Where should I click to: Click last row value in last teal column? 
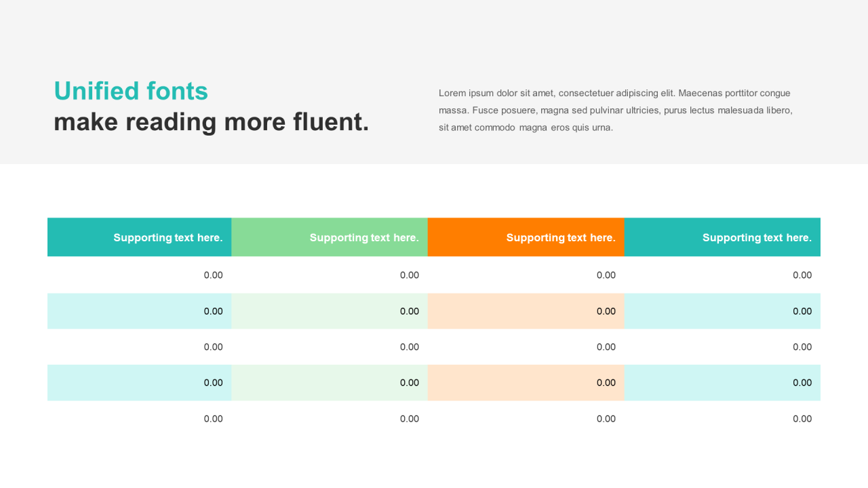tap(802, 419)
